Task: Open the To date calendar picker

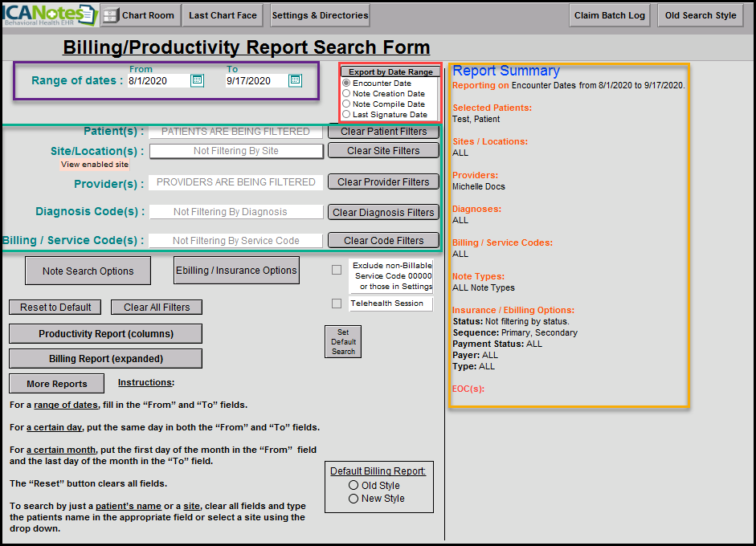Action: [x=295, y=80]
